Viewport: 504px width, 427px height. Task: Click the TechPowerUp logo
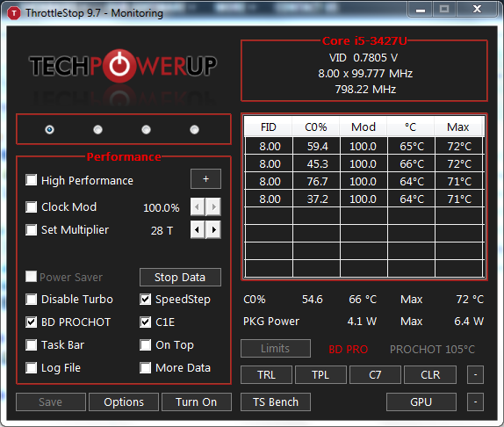123,66
